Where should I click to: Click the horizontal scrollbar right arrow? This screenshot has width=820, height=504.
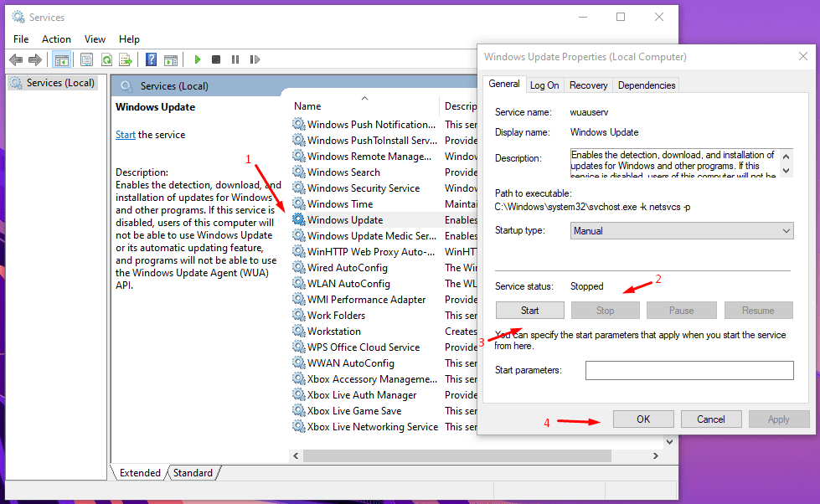[655, 456]
